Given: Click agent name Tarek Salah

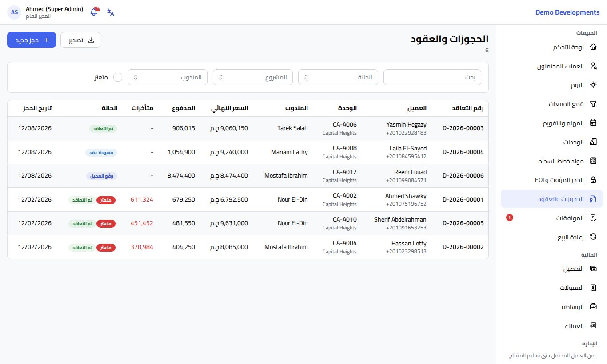Looking at the screenshot, I should click(292, 128).
